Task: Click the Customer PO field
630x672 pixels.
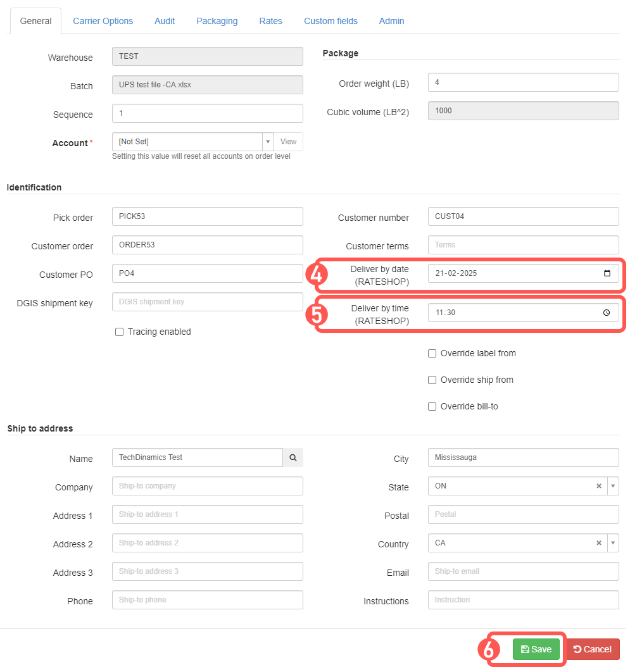Action: click(x=208, y=273)
